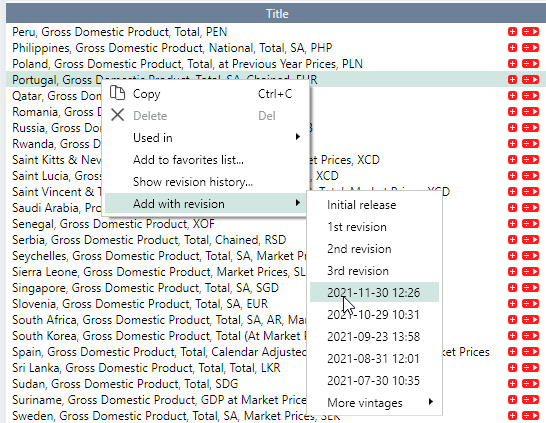Select Poland GDP at Previous Year Prices row

pyautogui.click(x=187, y=64)
